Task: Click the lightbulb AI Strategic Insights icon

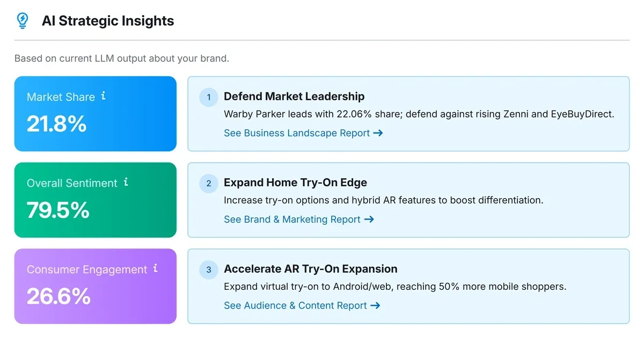Action: click(23, 20)
